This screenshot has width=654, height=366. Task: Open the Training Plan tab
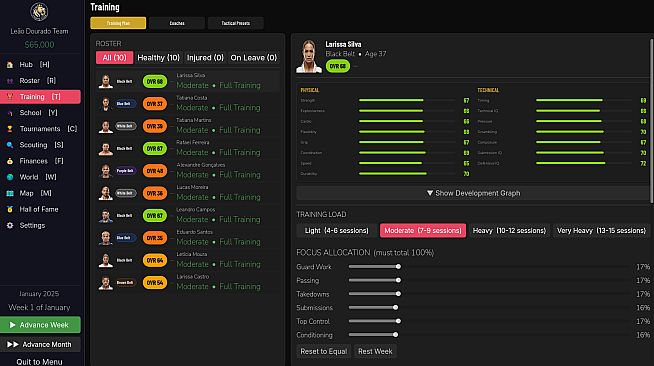(118, 23)
